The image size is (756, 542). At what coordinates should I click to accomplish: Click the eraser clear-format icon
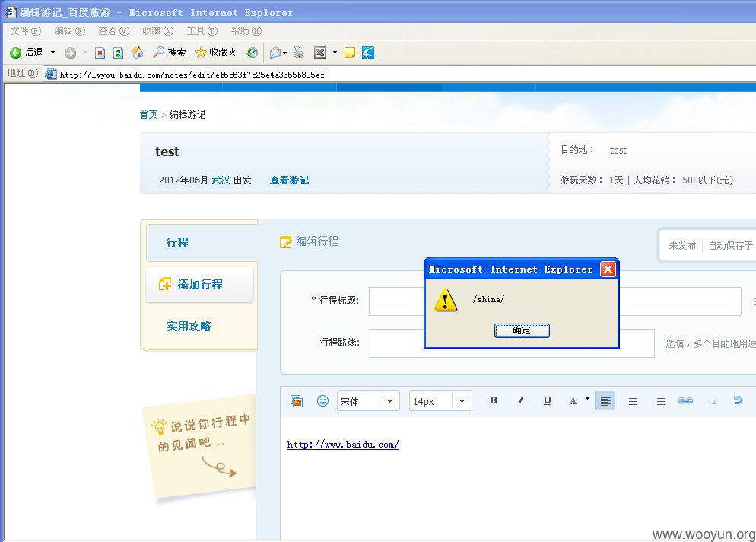point(712,400)
